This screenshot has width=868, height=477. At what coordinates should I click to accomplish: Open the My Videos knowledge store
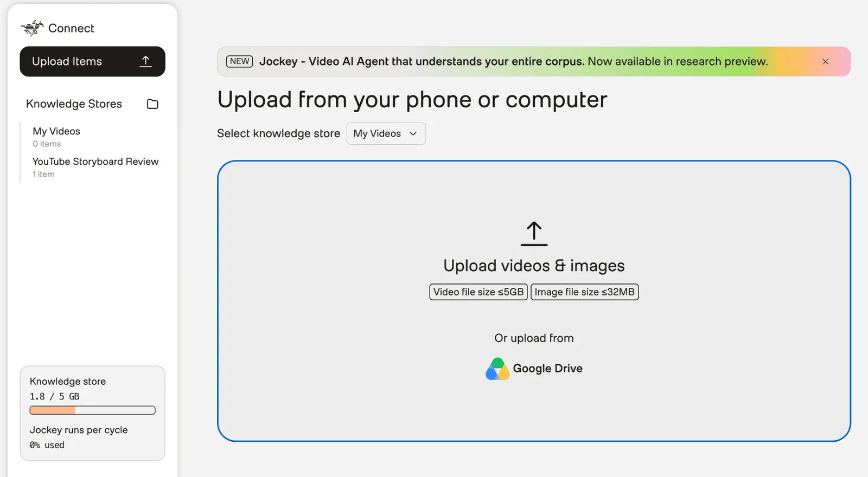tap(56, 131)
